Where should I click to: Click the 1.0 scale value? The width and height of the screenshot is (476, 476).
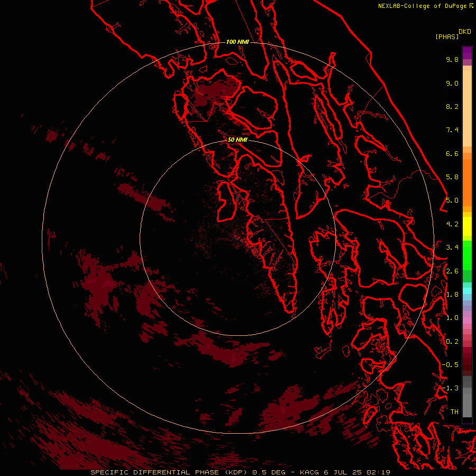coord(452,318)
